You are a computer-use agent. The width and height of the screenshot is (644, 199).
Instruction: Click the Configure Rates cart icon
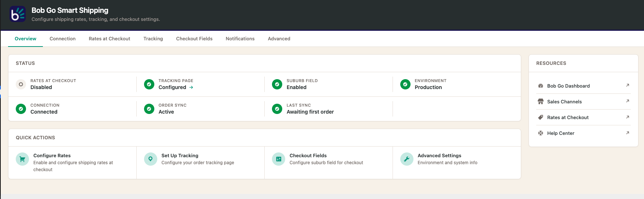point(22,159)
